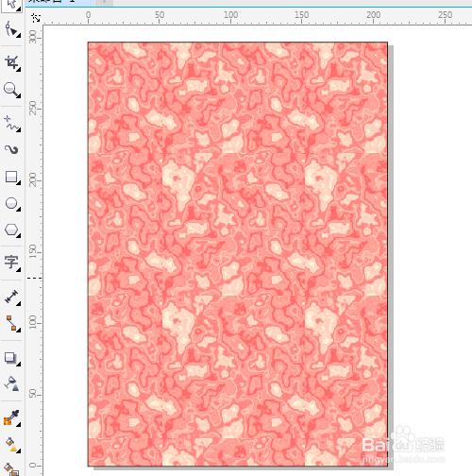
Task: Select the pink patterned page object
Action: (x=238, y=254)
